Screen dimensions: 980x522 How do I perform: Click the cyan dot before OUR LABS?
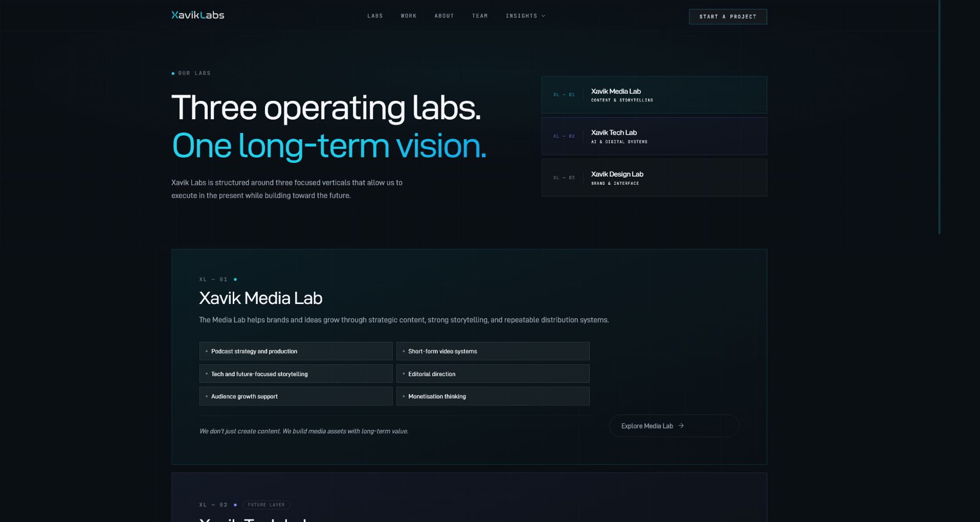pos(173,74)
